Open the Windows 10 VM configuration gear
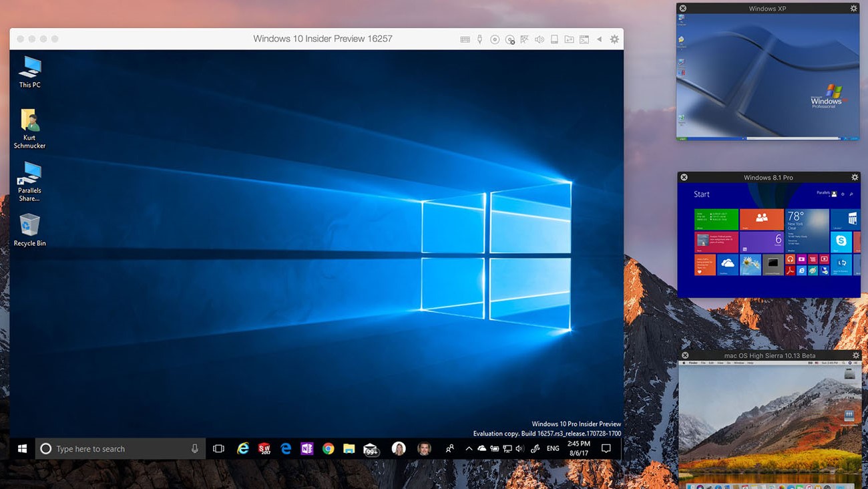This screenshot has width=868, height=489. point(614,39)
